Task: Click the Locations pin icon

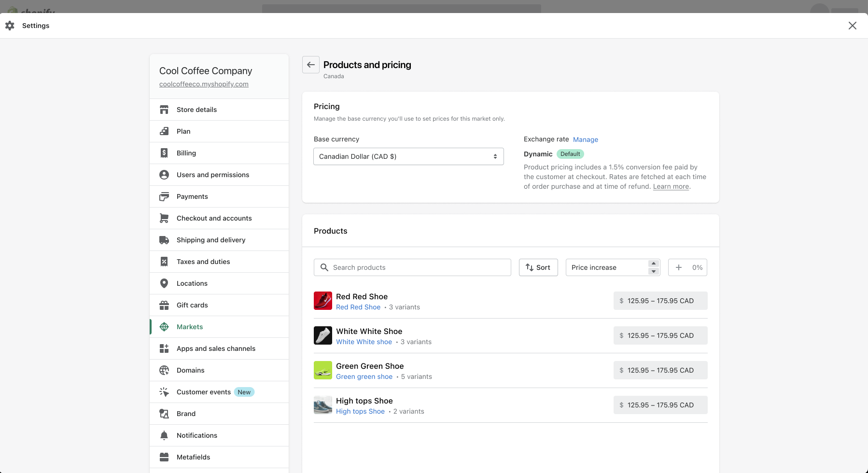Action: pyautogui.click(x=164, y=283)
